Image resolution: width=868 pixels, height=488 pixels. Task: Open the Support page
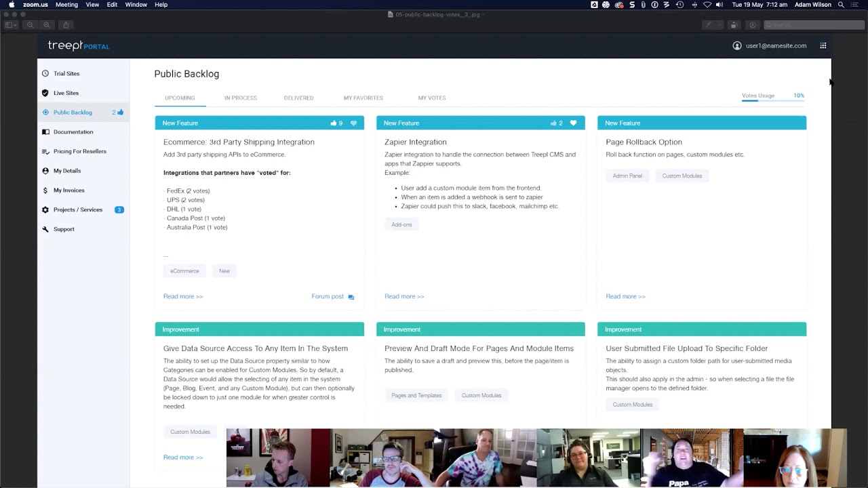pos(64,229)
